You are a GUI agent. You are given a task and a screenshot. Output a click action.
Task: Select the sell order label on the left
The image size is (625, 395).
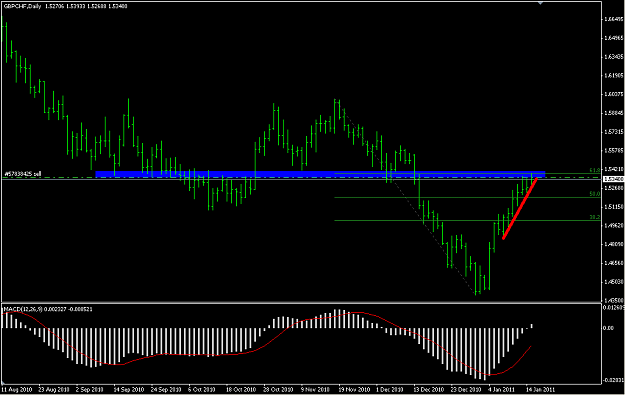click(x=23, y=174)
